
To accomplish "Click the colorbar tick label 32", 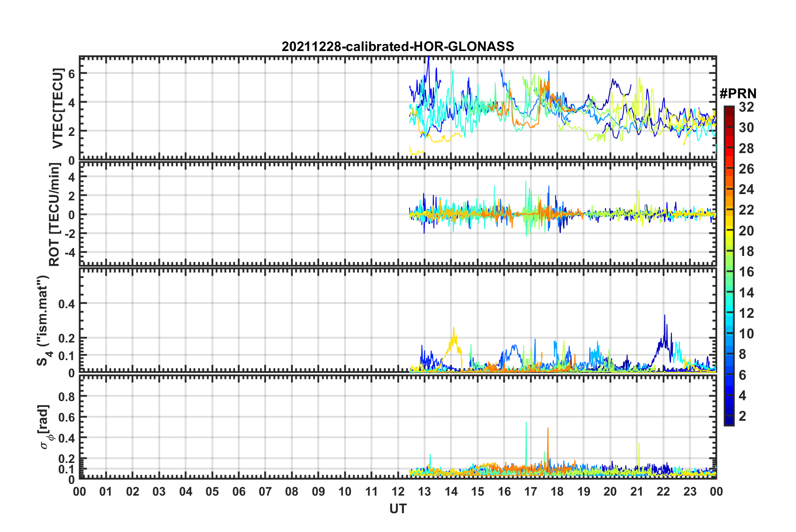I will (746, 107).
